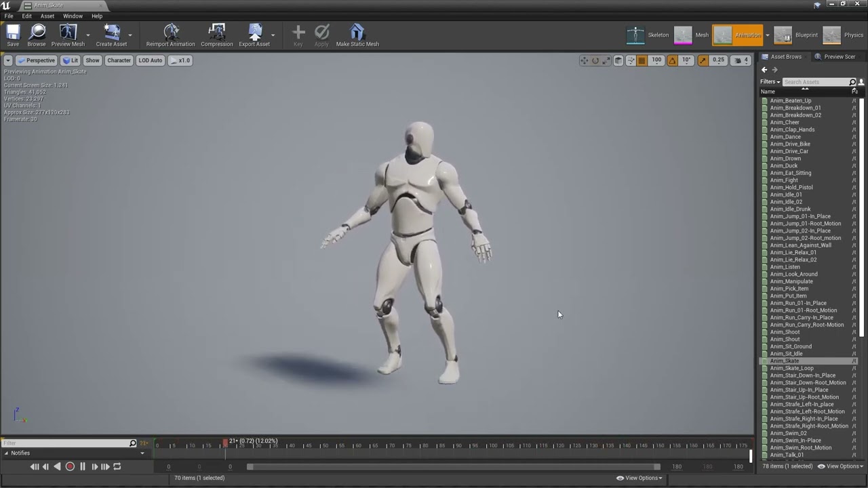Open the Export Asset dropdown arrow
The height and width of the screenshot is (488, 868).
[273, 35]
